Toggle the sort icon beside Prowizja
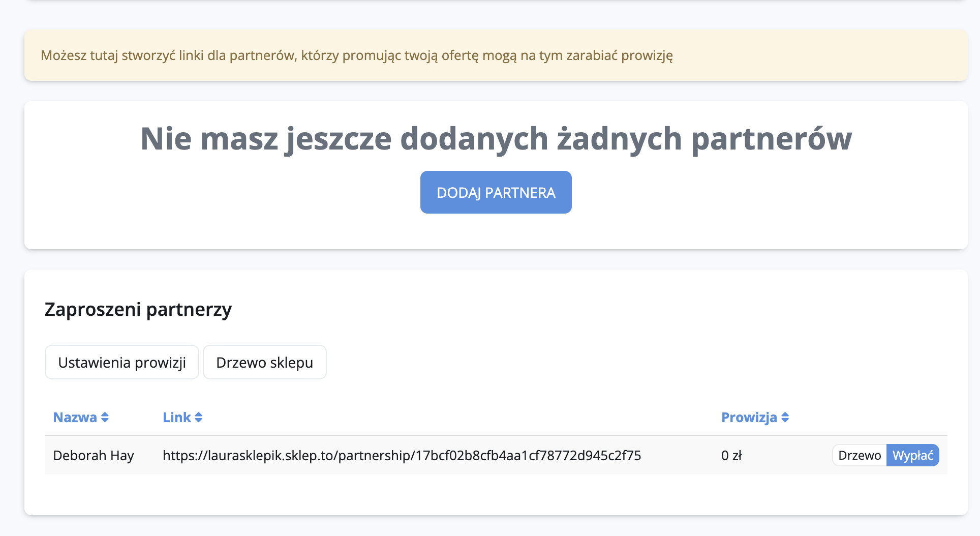The width and height of the screenshot is (980, 536). pos(785,418)
